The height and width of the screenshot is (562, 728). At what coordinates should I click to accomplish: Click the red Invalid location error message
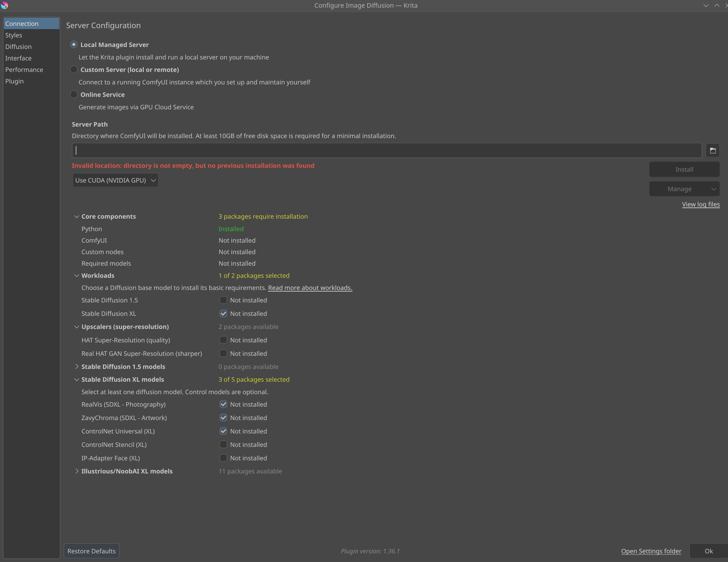click(193, 165)
